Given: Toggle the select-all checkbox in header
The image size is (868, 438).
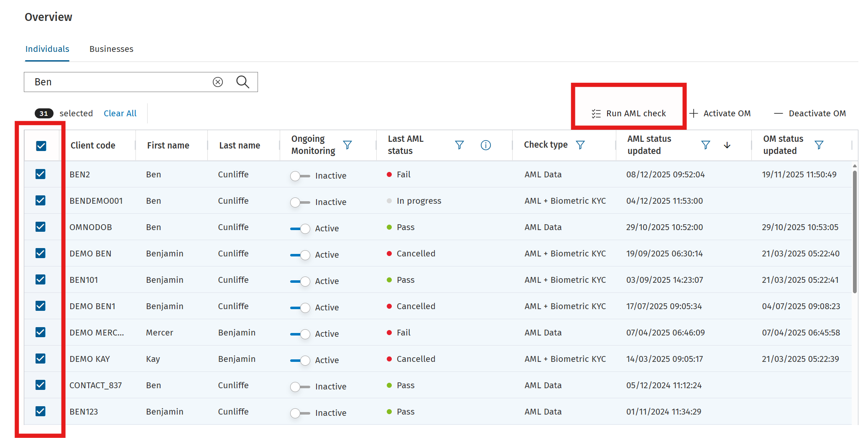Looking at the screenshot, I should point(41,146).
